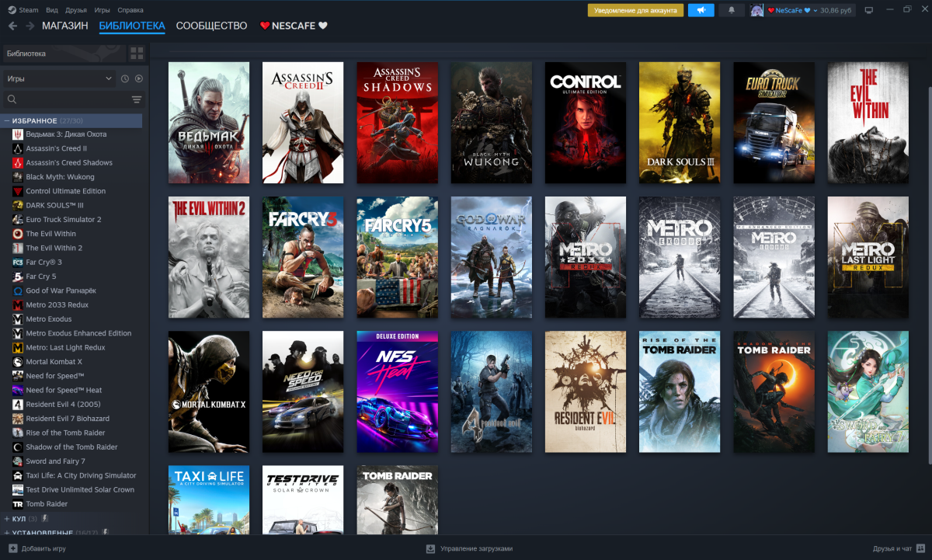
Task: Open advanced filter options icon
Action: [137, 99]
